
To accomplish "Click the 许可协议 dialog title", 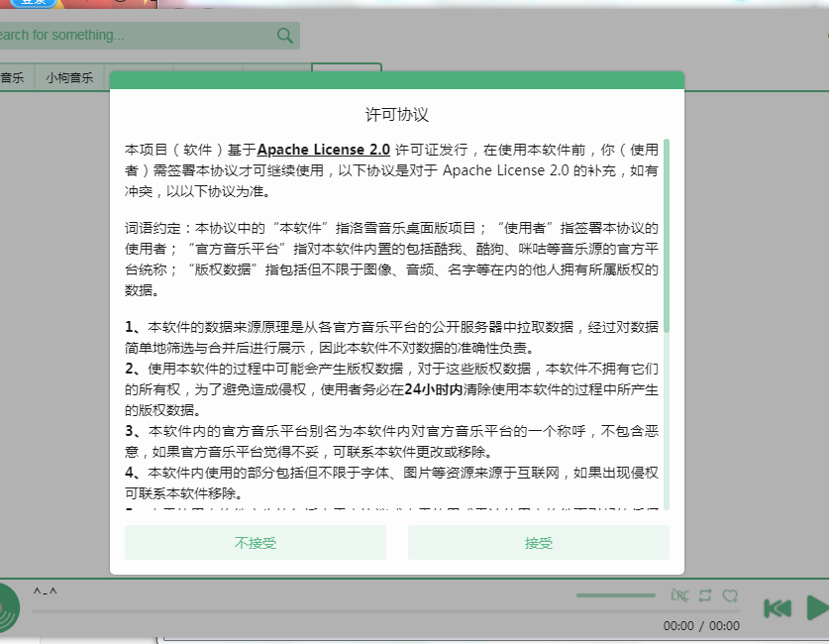I will pyautogui.click(x=396, y=114).
